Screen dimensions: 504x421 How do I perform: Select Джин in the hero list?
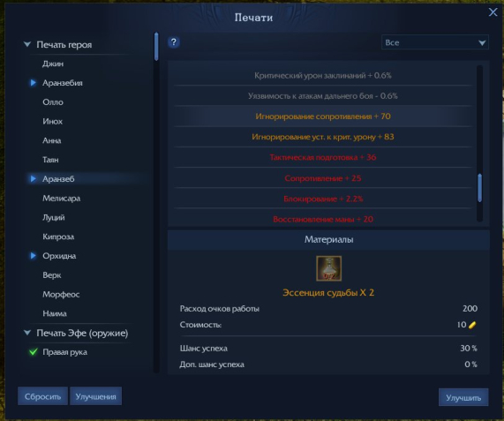53,64
